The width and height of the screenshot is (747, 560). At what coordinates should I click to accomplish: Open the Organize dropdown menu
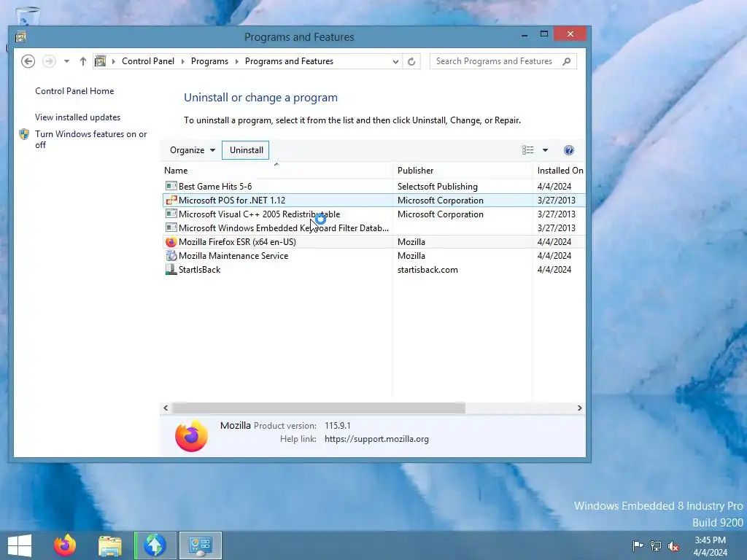point(192,150)
